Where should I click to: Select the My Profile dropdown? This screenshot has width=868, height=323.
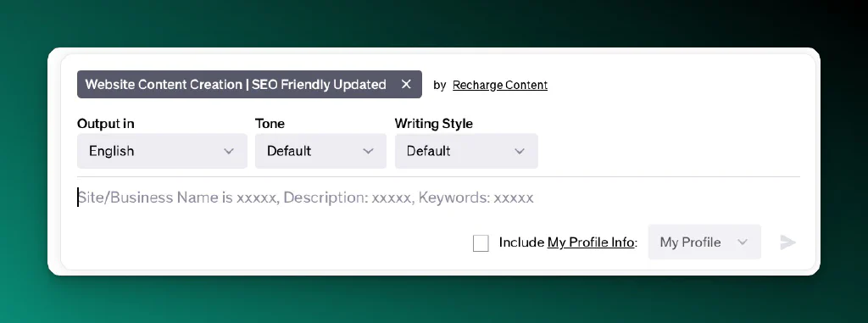coord(704,242)
